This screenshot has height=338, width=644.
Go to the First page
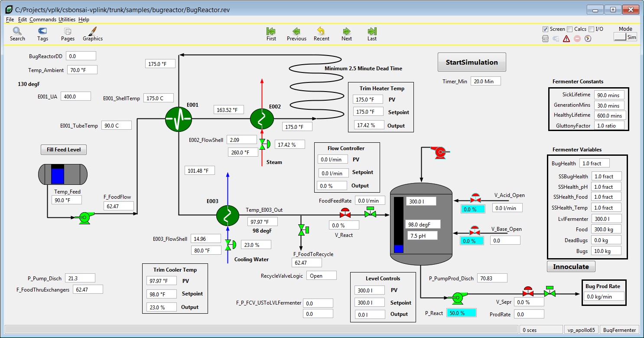click(271, 34)
